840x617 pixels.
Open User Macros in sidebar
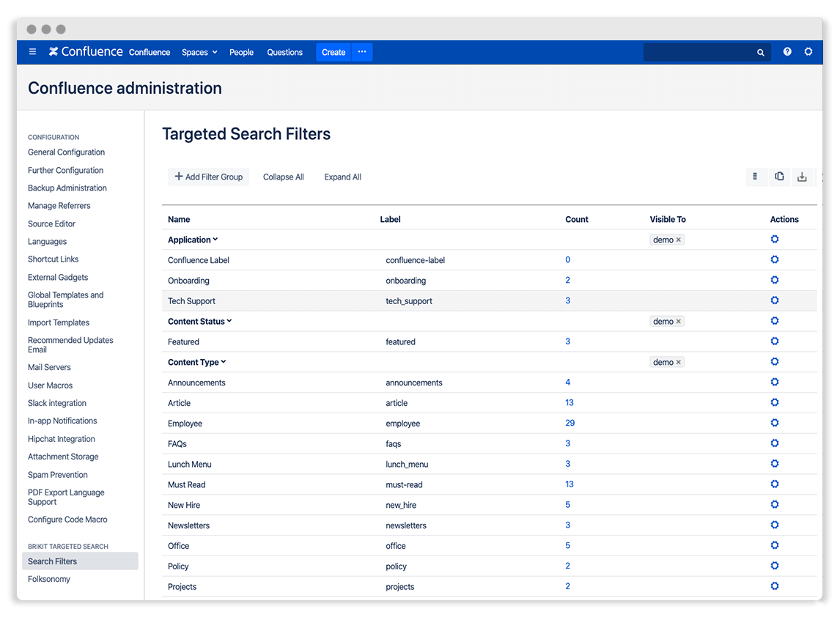click(x=50, y=385)
